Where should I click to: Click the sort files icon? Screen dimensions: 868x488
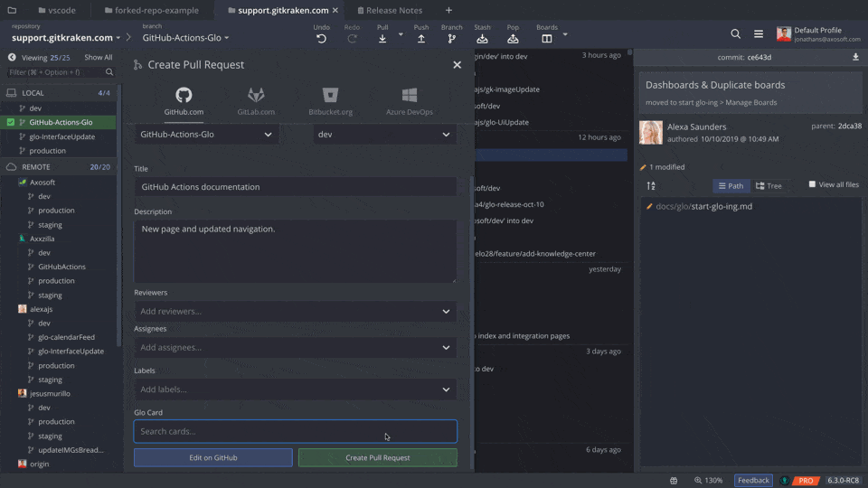(x=651, y=186)
